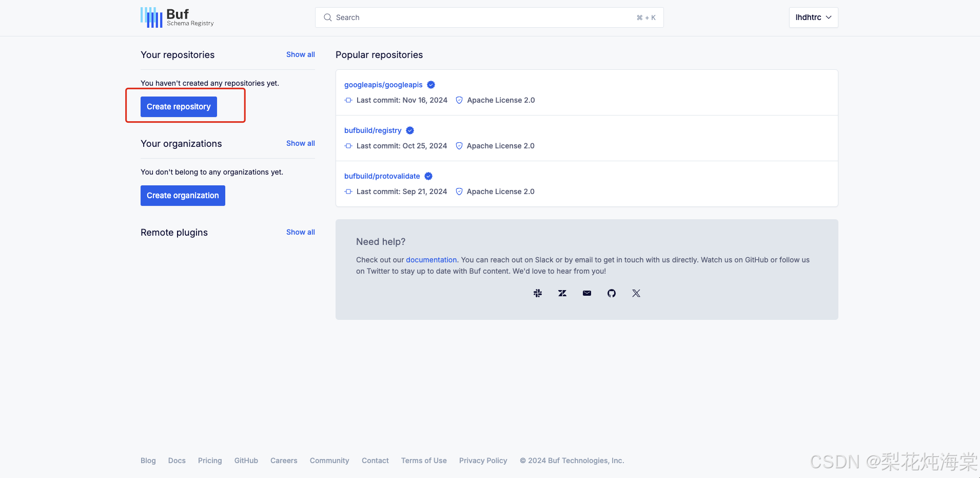Image resolution: width=980 pixels, height=478 pixels.
Task: Click verified badge next to bufbuild/protovalidate
Action: tap(428, 176)
